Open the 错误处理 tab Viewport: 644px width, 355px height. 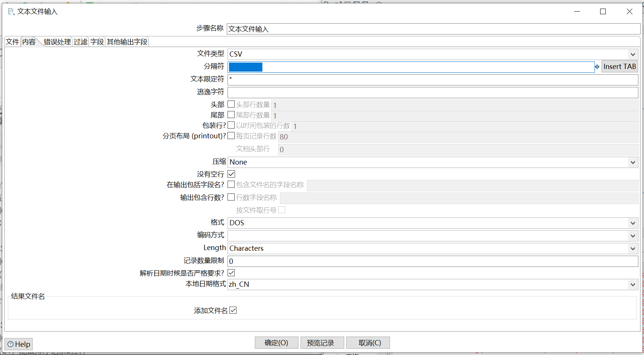pos(57,42)
